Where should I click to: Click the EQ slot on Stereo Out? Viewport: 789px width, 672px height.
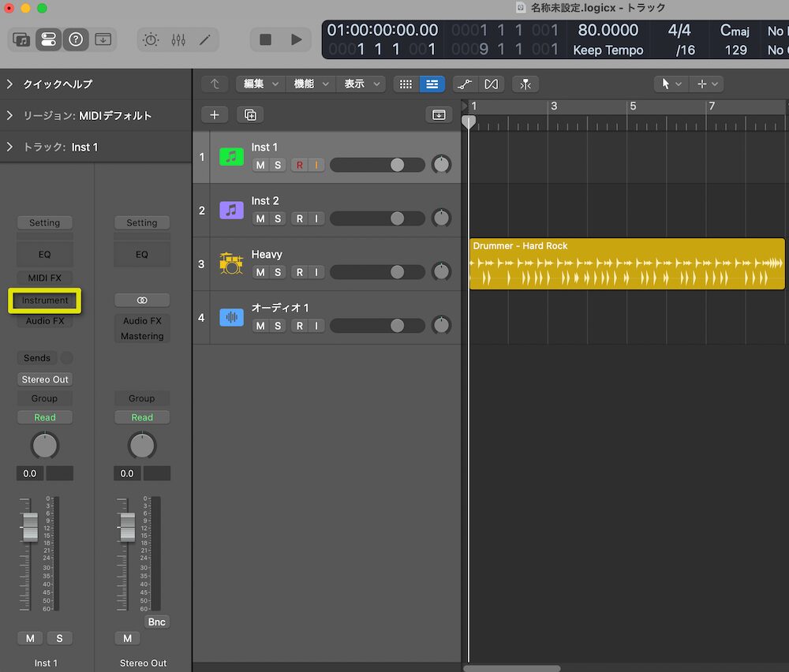coord(142,255)
